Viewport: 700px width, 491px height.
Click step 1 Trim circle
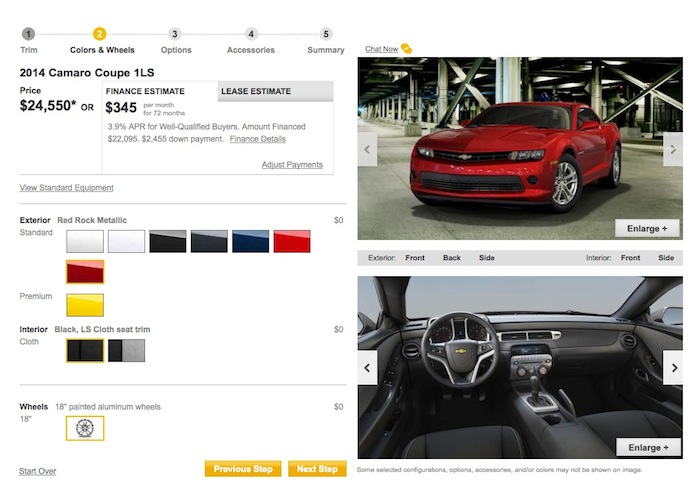[x=28, y=34]
